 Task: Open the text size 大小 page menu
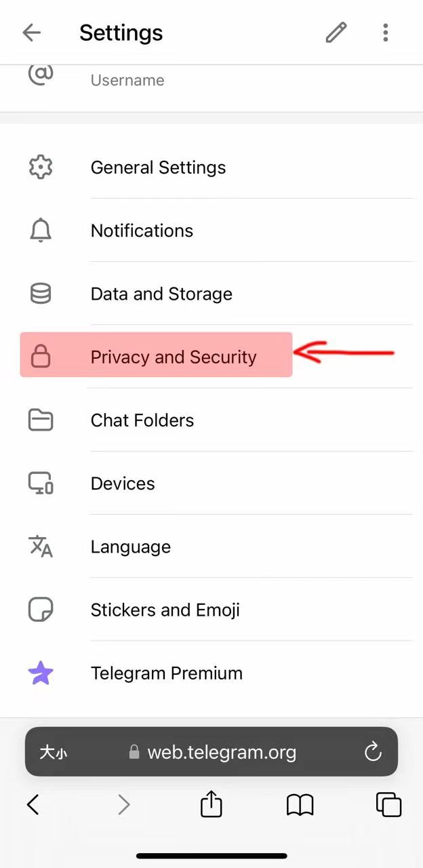point(53,752)
